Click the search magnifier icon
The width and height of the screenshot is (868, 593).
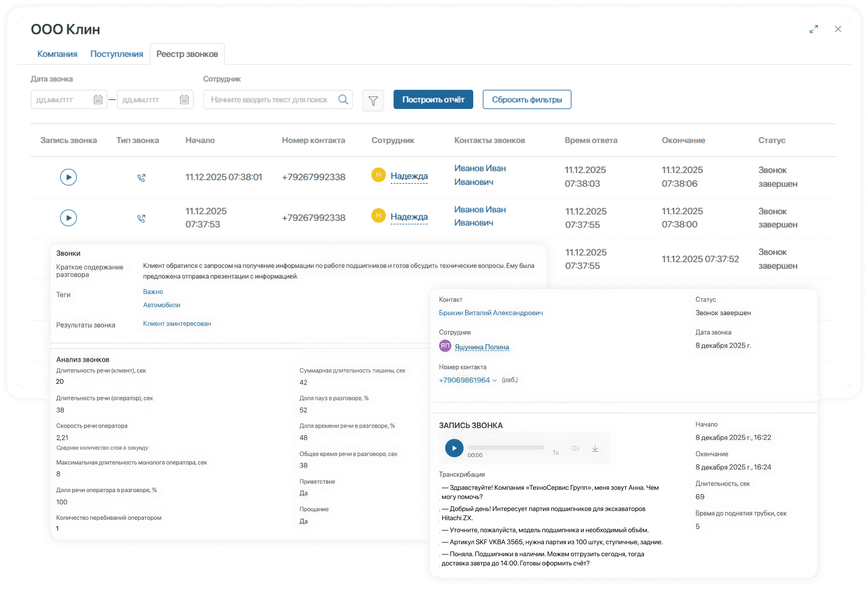tap(342, 99)
